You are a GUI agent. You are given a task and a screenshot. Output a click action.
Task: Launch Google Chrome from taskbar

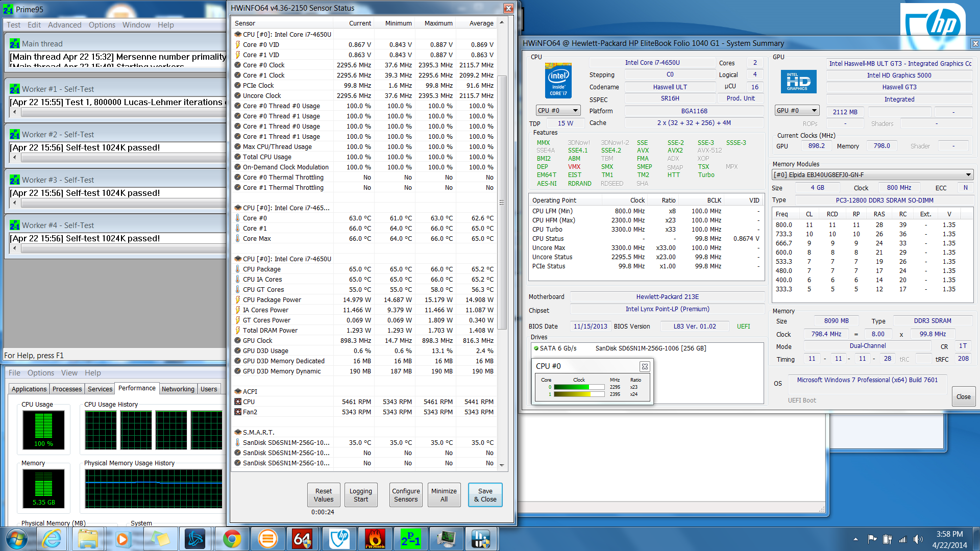(232, 539)
